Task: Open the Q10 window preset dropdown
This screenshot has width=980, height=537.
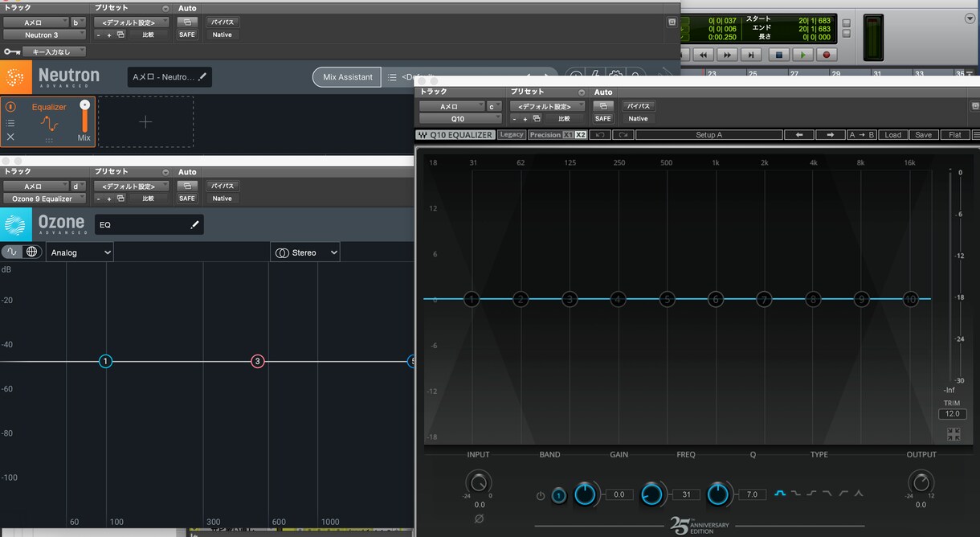Action: point(549,106)
